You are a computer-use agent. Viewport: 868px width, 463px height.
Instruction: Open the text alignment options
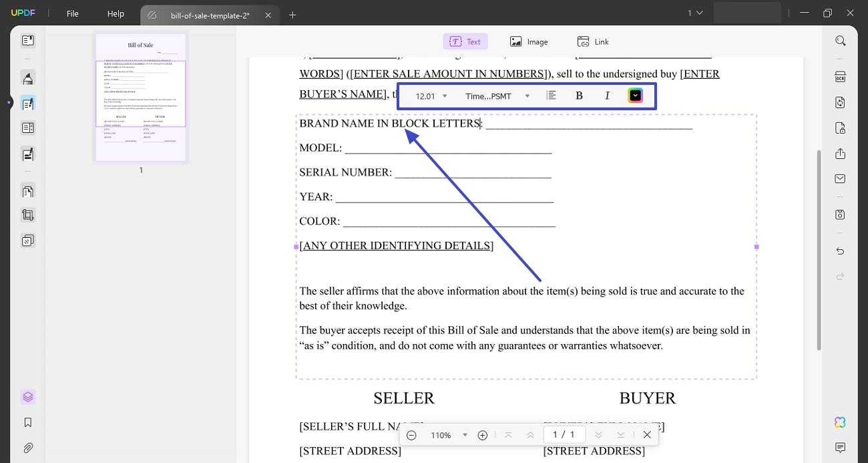[x=552, y=96]
